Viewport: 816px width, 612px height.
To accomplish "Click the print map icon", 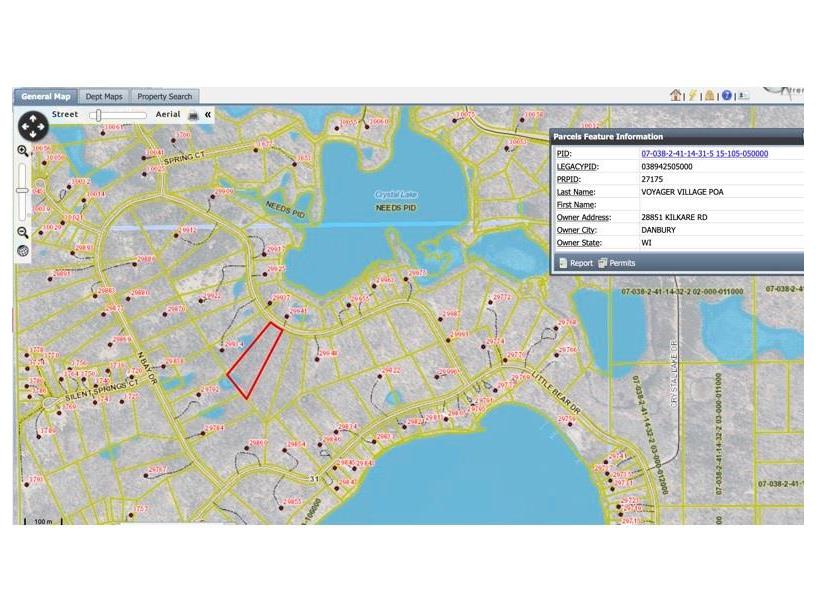I will click(193, 115).
